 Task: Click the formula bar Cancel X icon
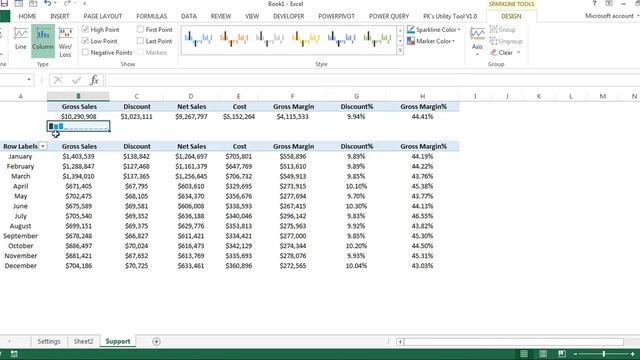(58, 80)
